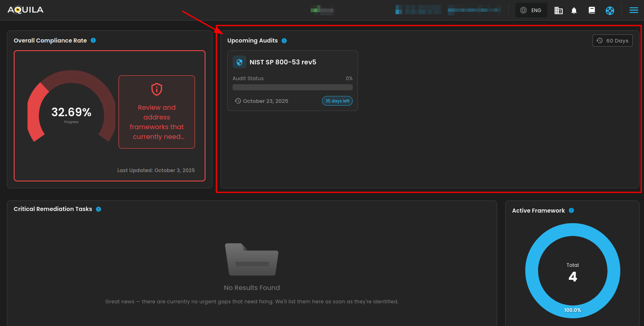Open the hamburger menu
Screen dimensions: 644x326
(633, 11)
